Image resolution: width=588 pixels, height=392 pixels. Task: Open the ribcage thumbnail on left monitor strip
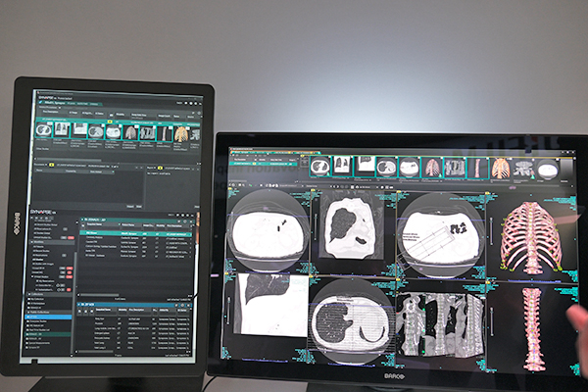(x=181, y=131)
